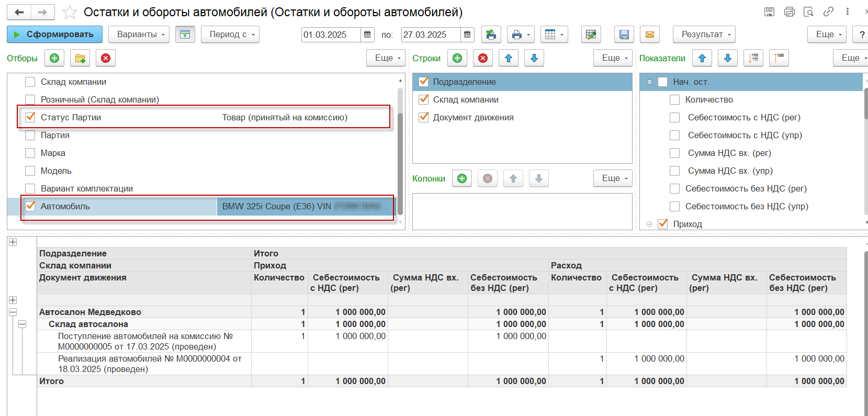Uncheck the Автомобиль filter checkbox

[30, 206]
